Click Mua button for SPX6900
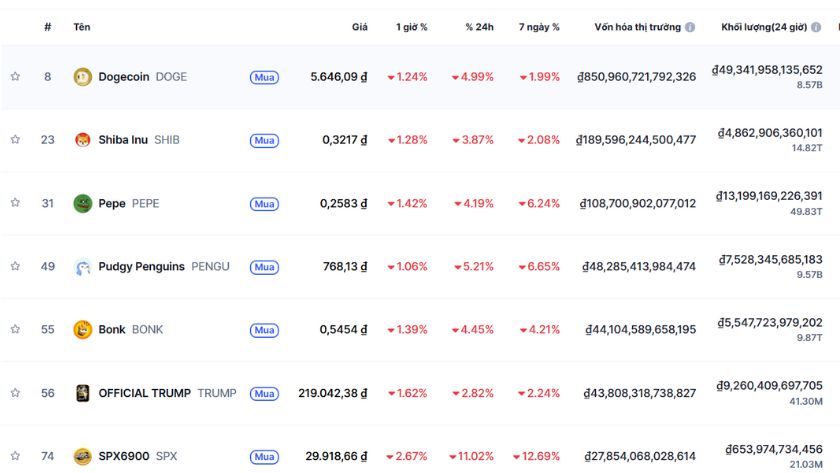 pos(264,456)
